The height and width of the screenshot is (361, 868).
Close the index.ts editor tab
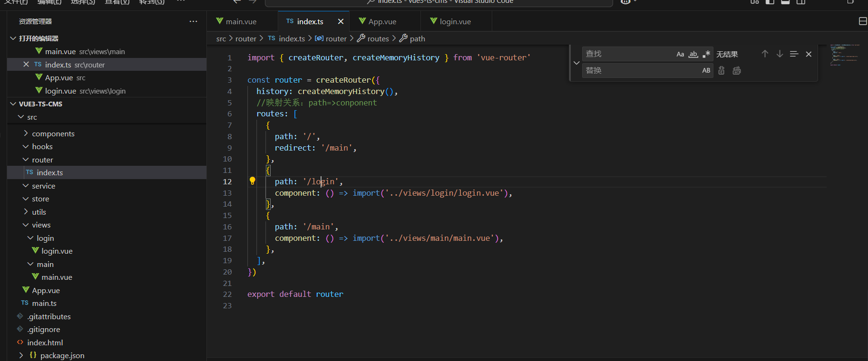click(x=341, y=21)
